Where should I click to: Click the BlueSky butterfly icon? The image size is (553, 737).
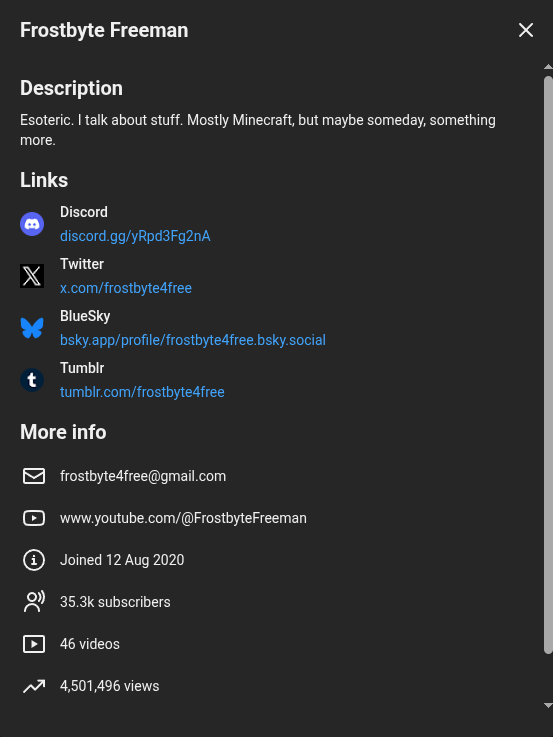pyautogui.click(x=32, y=328)
